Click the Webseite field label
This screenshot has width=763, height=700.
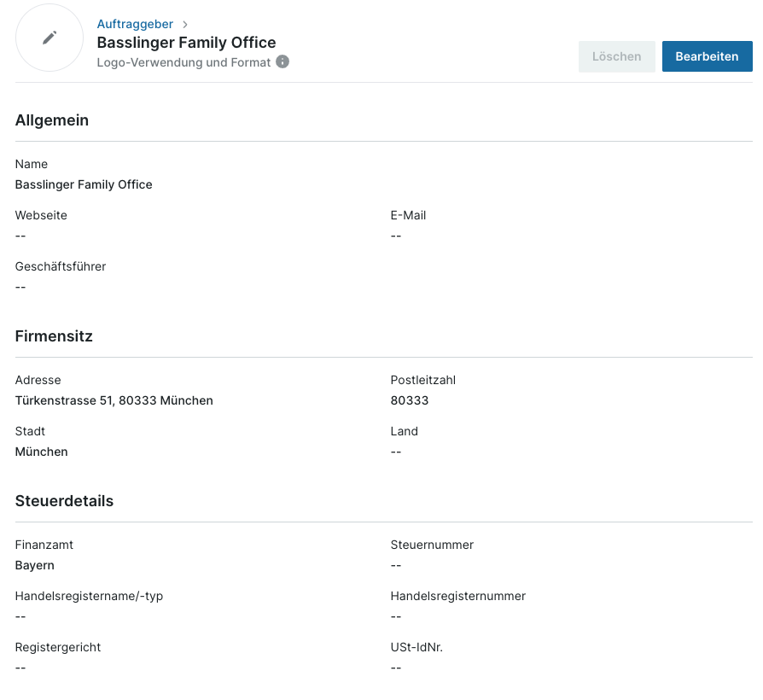pos(41,215)
